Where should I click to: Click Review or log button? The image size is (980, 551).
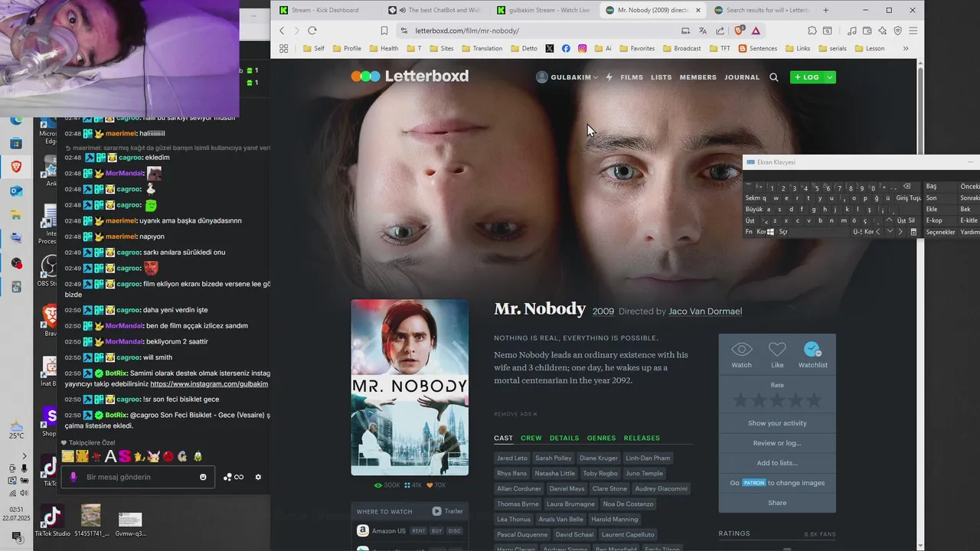(x=777, y=443)
